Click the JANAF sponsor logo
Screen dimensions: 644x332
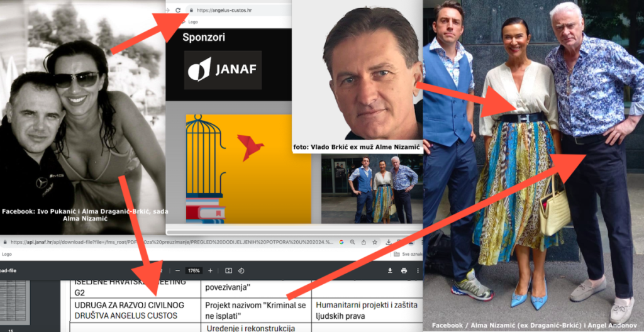click(223, 70)
